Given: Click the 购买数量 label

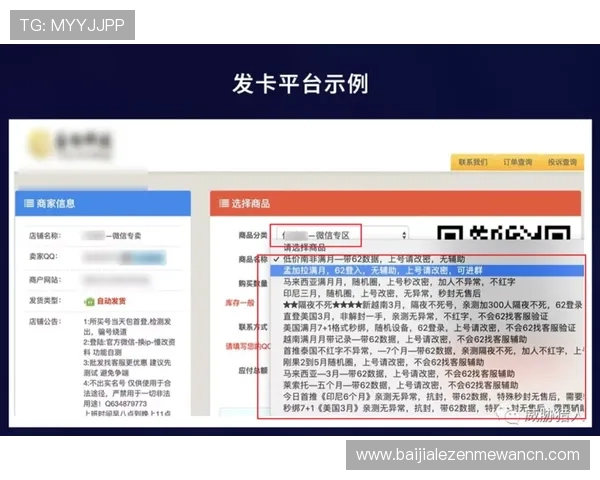Looking at the screenshot, I should tap(253, 284).
